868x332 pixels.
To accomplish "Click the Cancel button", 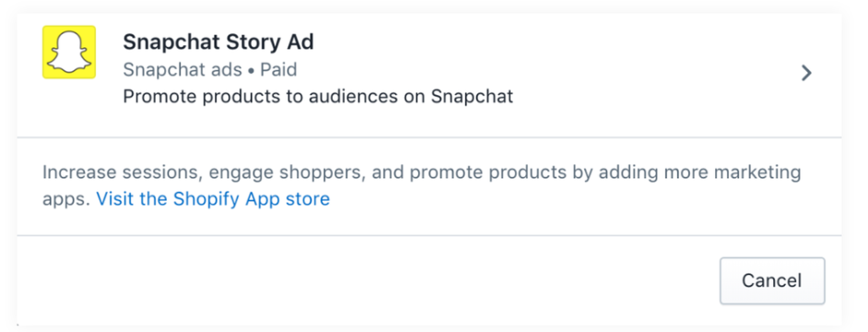I will click(771, 280).
